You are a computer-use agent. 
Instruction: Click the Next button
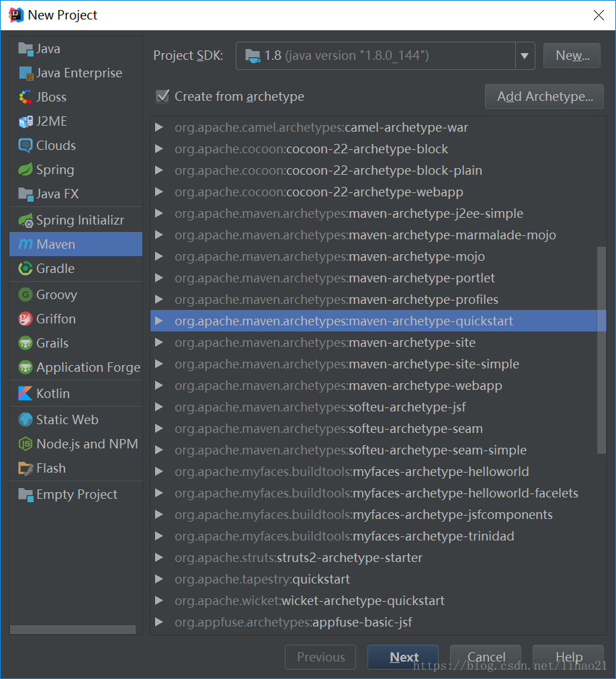403,657
